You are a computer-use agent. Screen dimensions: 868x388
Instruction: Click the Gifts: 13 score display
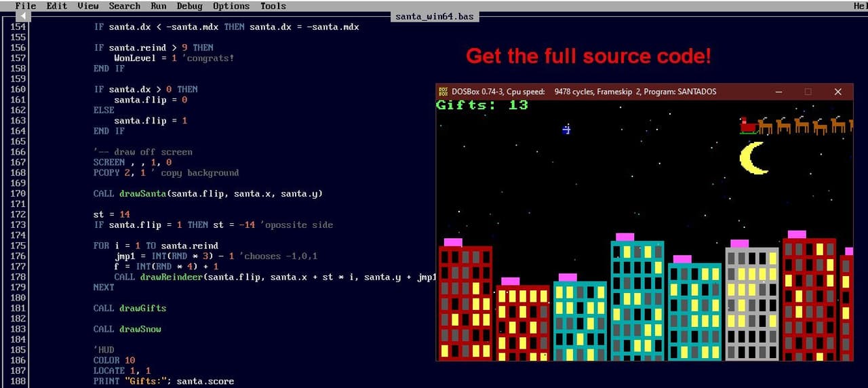click(482, 105)
